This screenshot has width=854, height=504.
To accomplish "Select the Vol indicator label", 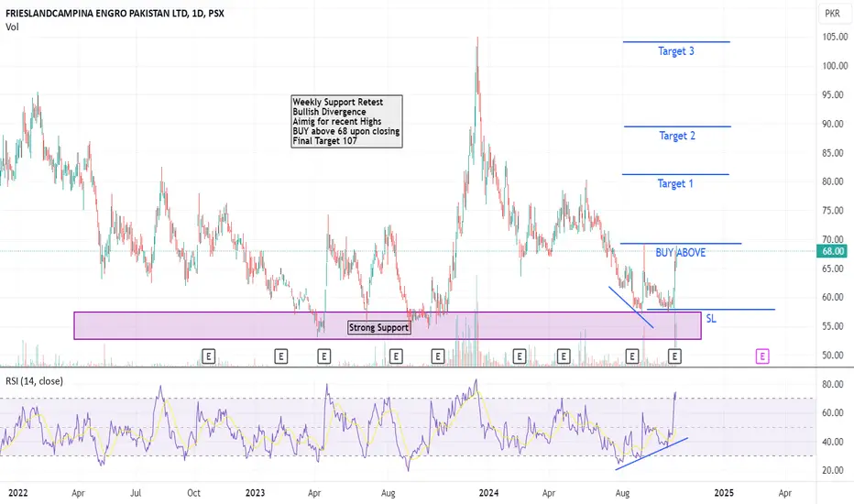I will pos(12,27).
